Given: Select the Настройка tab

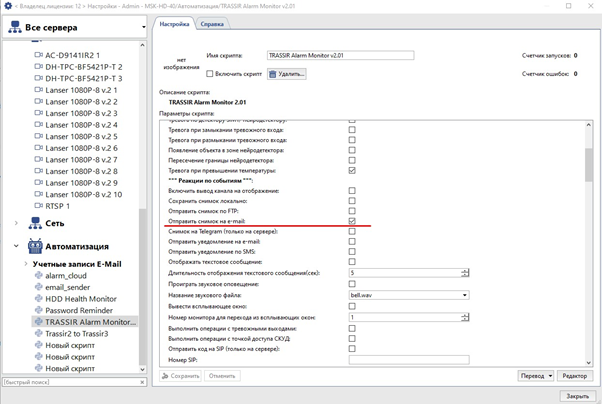Looking at the screenshot, I should tap(174, 24).
